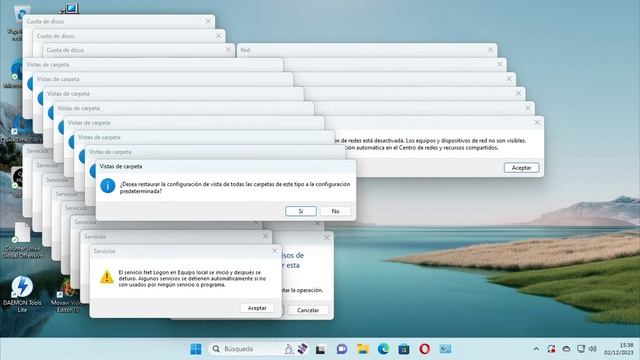
Task: Click the yellow warning icon in Servicios dialog
Action: pos(107,277)
